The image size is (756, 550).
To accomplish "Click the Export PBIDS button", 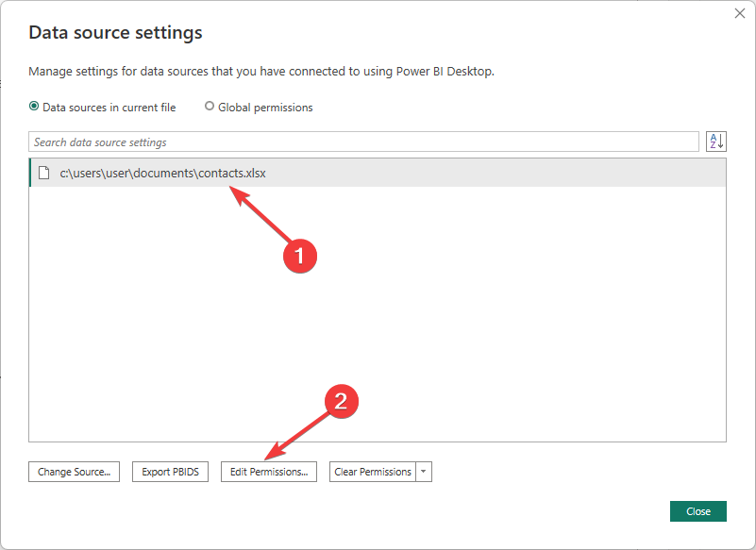I will pyautogui.click(x=170, y=472).
